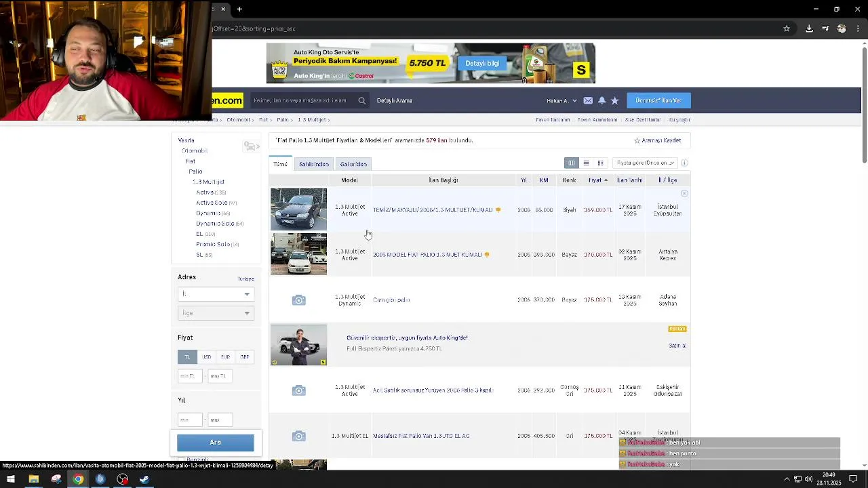This screenshot has height=488, width=868.
Task: Open File Explorer from taskbar
Action: 33,479
